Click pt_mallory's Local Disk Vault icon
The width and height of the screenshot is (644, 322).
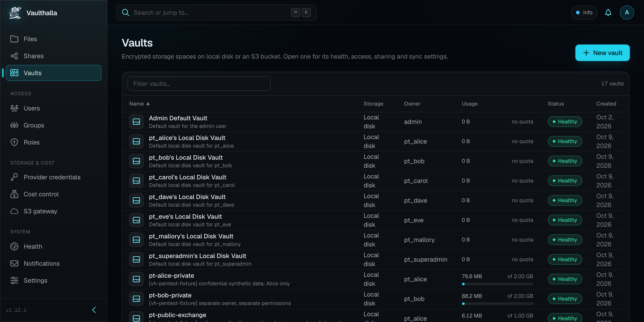click(x=136, y=240)
